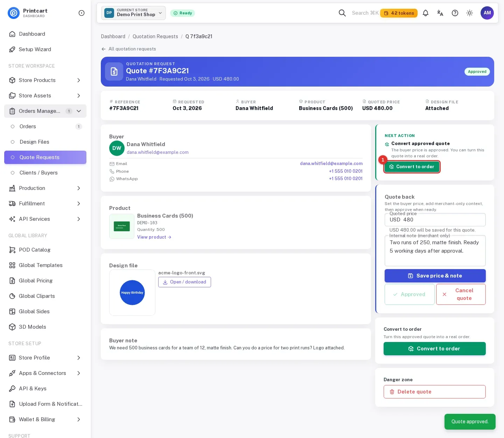The width and height of the screenshot is (504, 438).
Task: Open the AM user avatar menu
Action: click(x=487, y=13)
